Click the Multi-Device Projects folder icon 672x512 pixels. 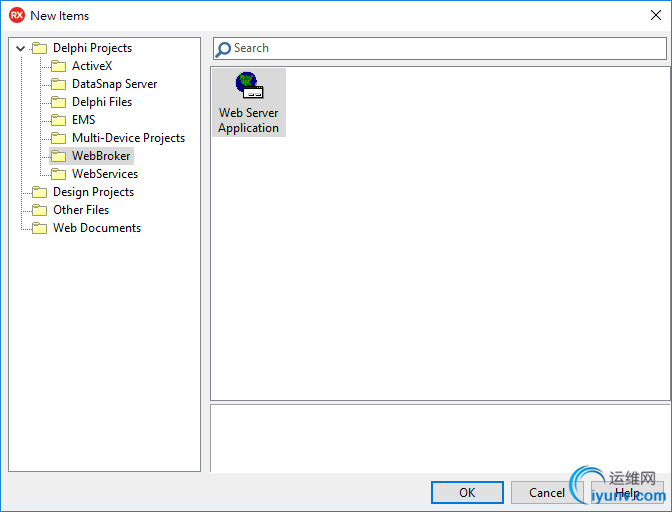pos(58,138)
